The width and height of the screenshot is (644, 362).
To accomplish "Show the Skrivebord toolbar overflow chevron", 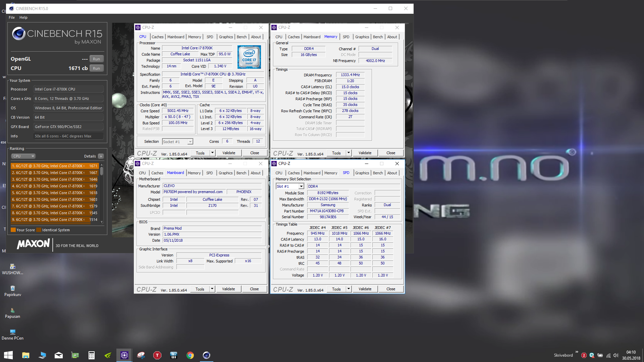I will point(577,352).
